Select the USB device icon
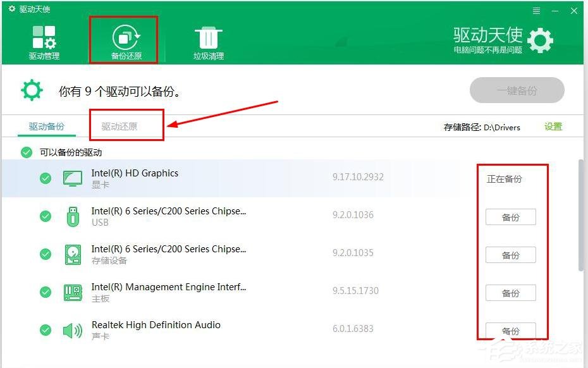 point(72,216)
